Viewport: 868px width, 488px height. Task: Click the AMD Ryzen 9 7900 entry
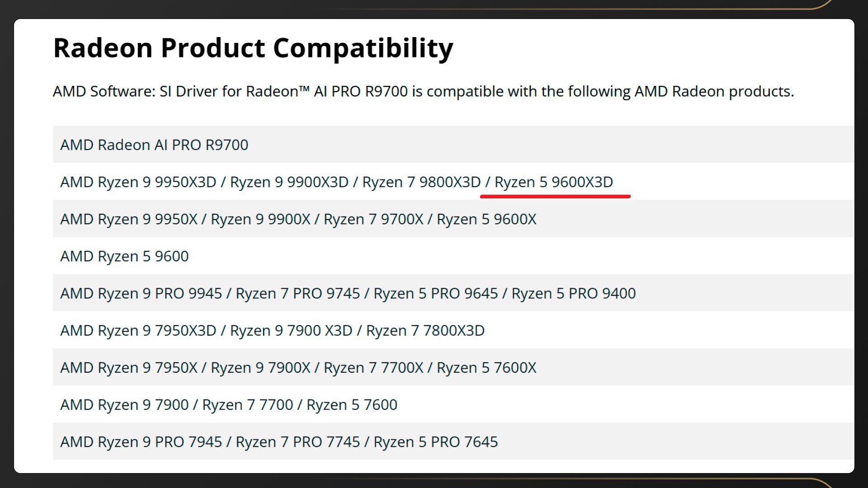pyautogui.click(x=124, y=404)
